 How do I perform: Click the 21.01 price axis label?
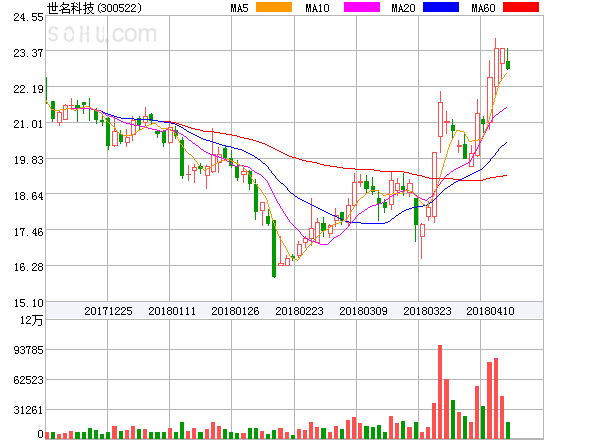tap(28, 124)
